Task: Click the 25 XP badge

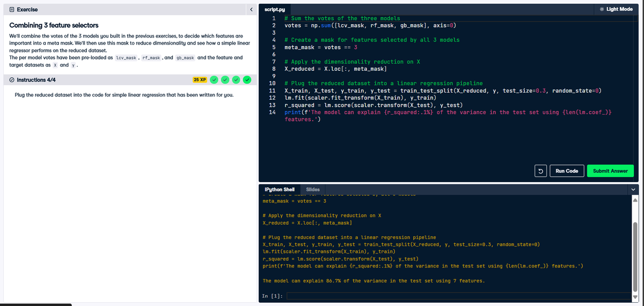Action: pyautogui.click(x=200, y=80)
